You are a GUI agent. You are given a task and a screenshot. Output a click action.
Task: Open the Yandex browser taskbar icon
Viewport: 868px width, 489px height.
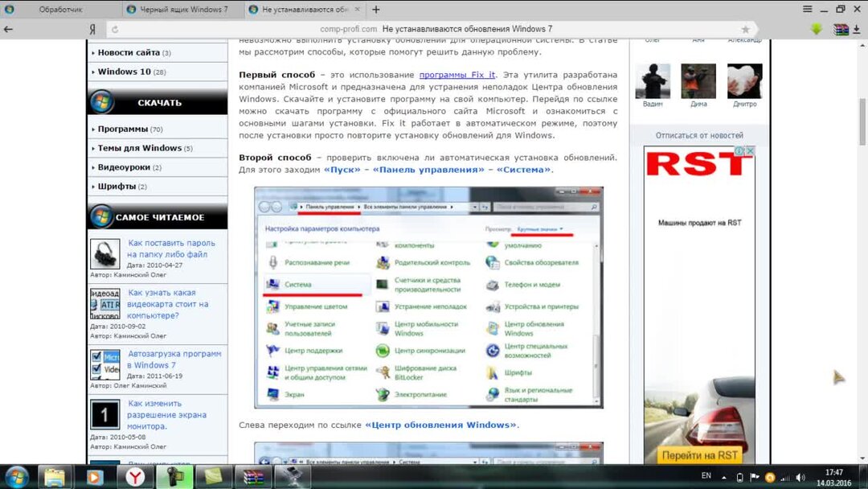(134, 477)
